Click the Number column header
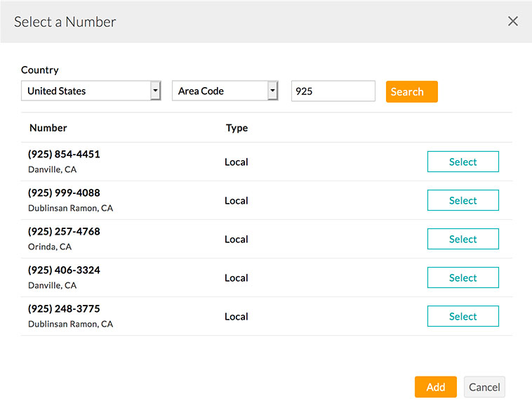532x418 pixels. [48, 128]
